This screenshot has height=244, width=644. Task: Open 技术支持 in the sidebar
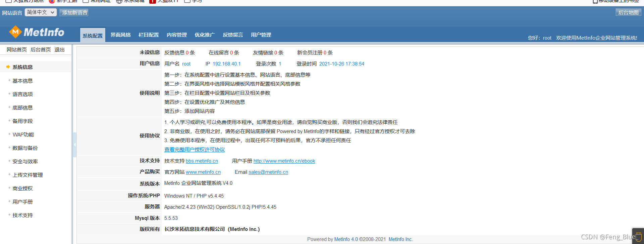(22, 215)
